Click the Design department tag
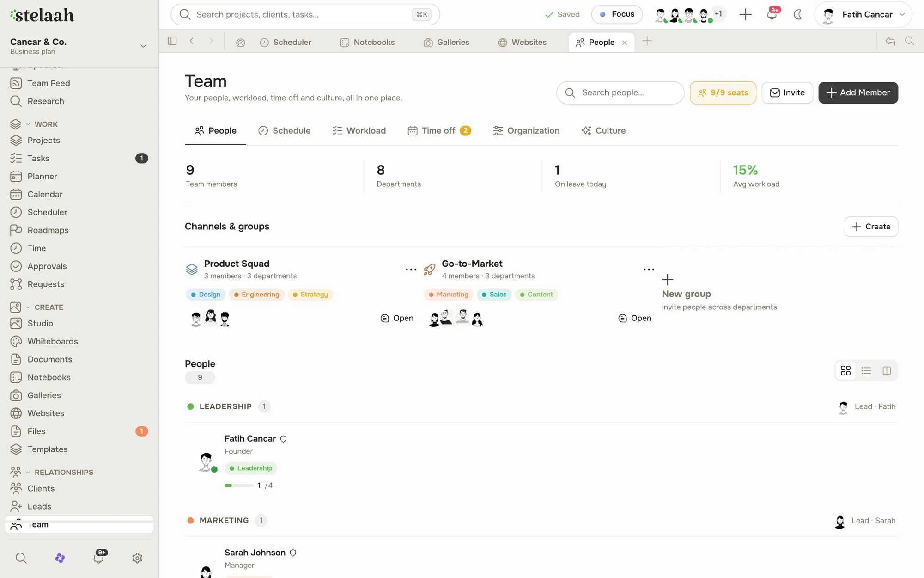924x578 pixels. pyautogui.click(x=206, y=295)
